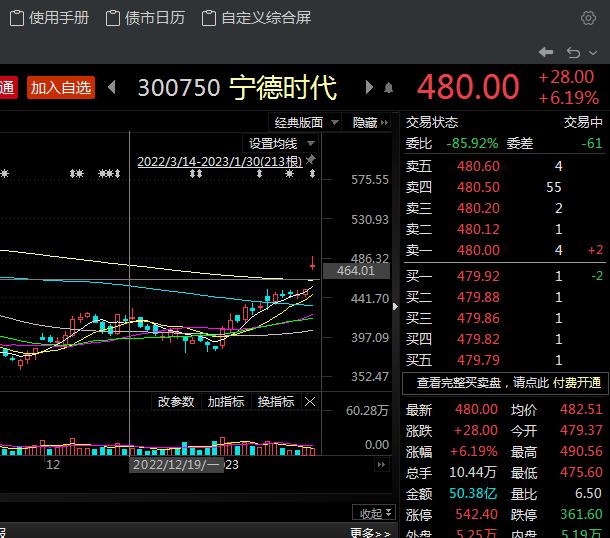Click 换指标 switch indicator button

[275, 401]
